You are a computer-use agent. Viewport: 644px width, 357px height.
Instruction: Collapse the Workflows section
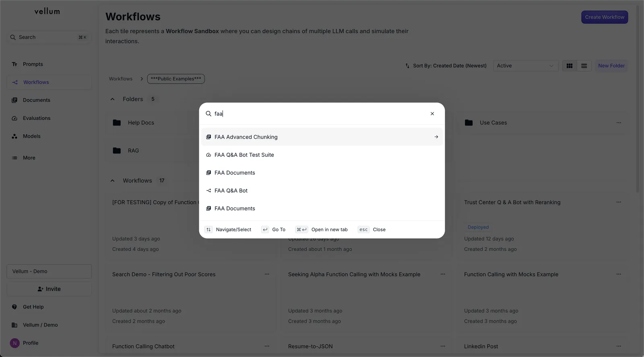[113, 181]
